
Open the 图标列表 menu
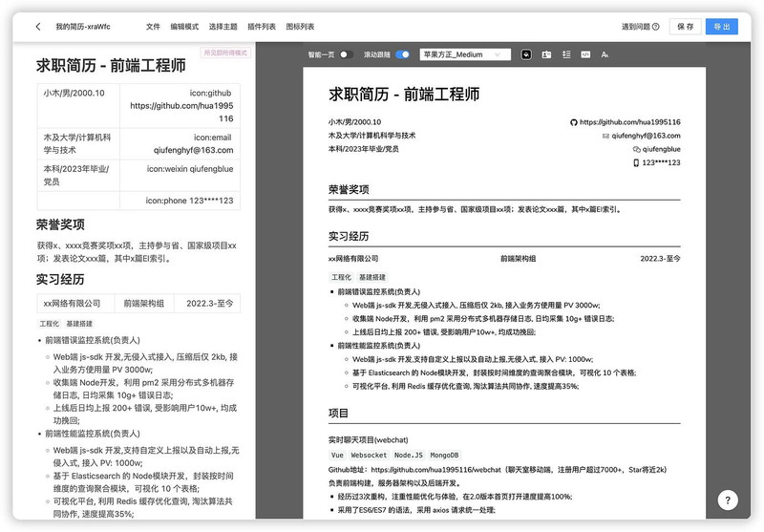click(x=300, y=27)
